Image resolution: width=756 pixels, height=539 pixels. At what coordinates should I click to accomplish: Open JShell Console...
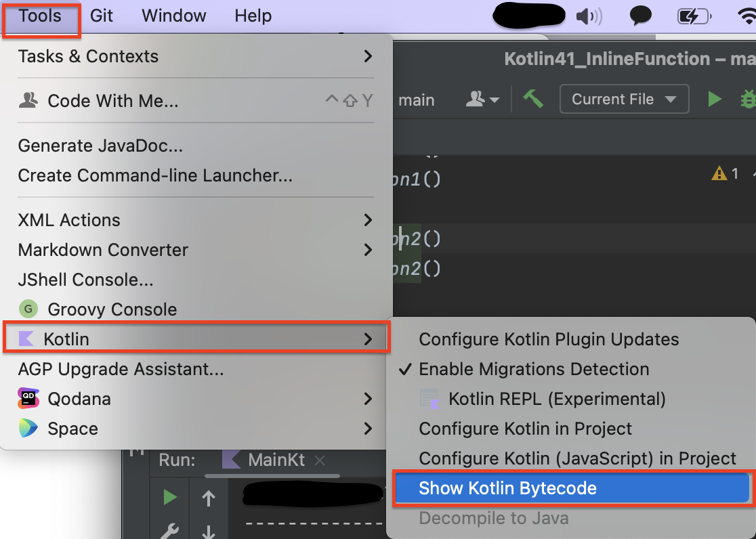(x=196, y=280)
